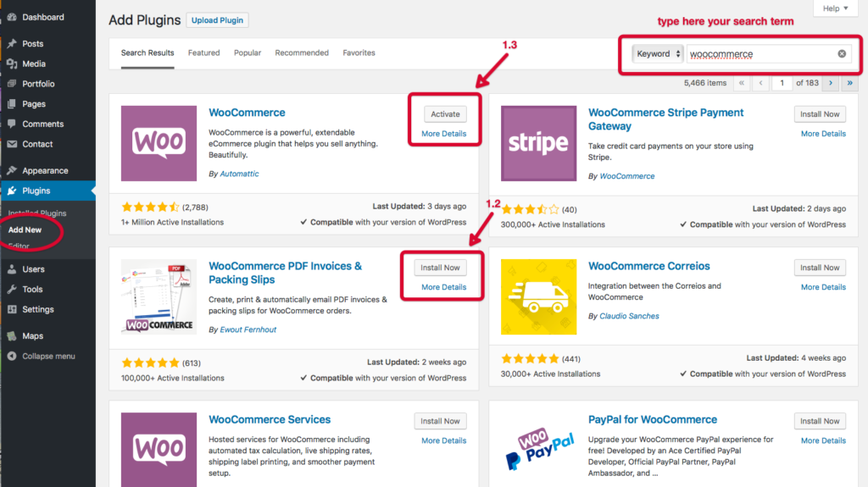
Task: Click the Pages icon in sidebar
Action: pyautogui.click(x=12, y=103)
